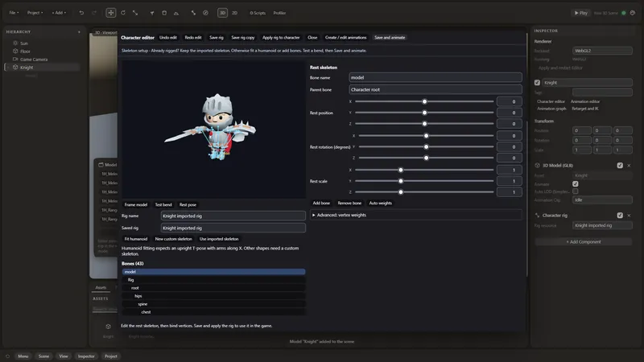
Task: Open the Project tab in bottom bar
Action: [x=110, y=356]
